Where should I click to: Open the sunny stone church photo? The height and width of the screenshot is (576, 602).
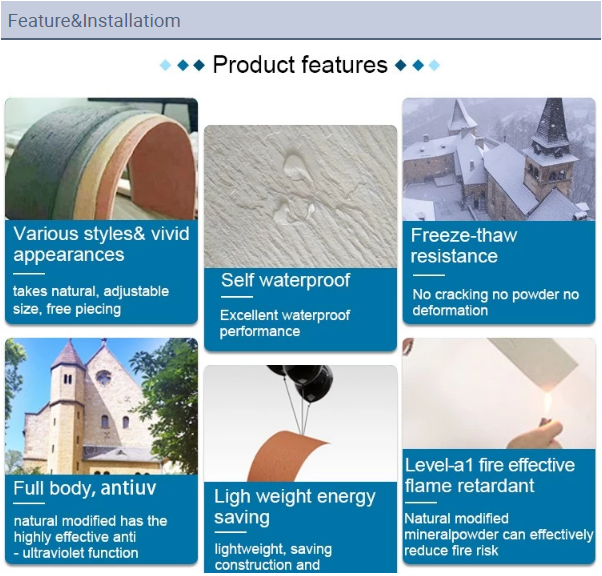click(101, 406)
